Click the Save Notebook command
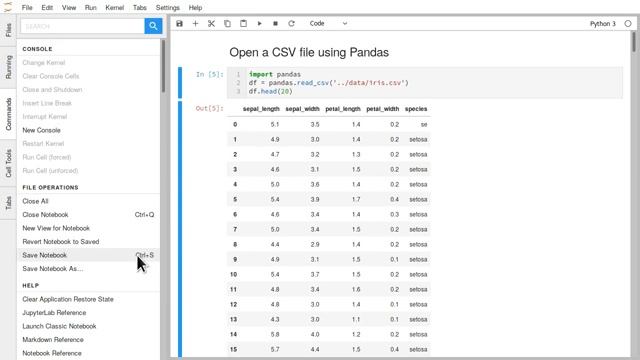Viewport: 640px width, 360px height. [x=88, y=255]
